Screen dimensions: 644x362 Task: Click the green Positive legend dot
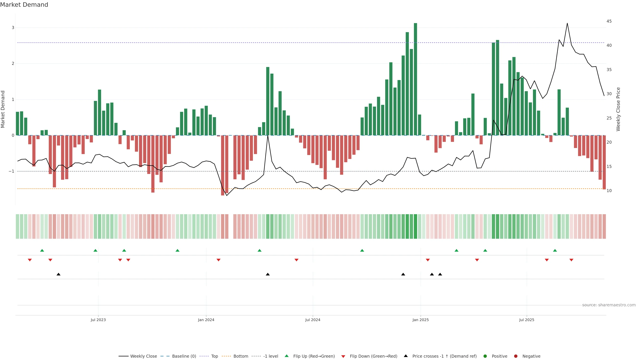pos(485,356)
